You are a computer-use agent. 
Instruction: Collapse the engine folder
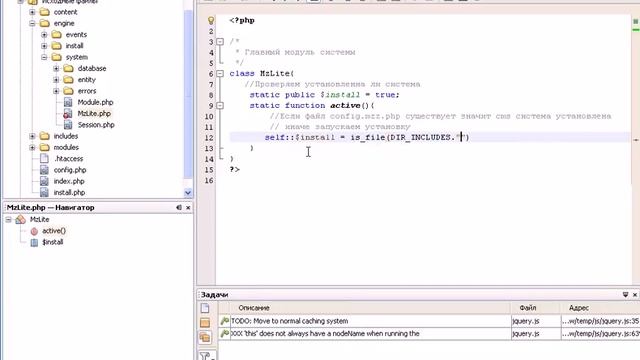32,24
